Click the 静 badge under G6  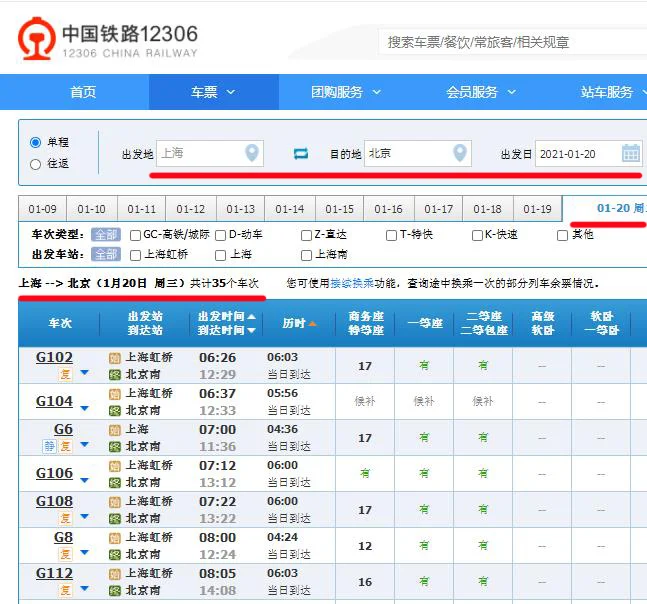pyautogui.click(x=50, y=446)
